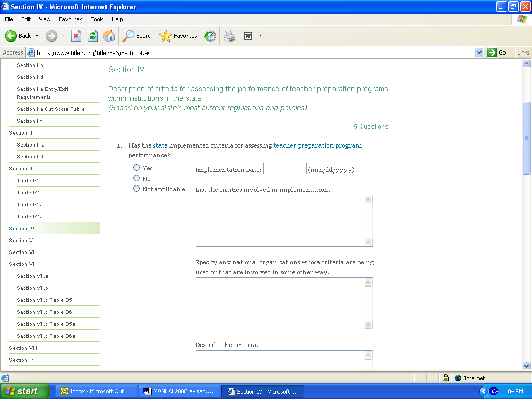Select the Yes radio button

click(137, 168)
